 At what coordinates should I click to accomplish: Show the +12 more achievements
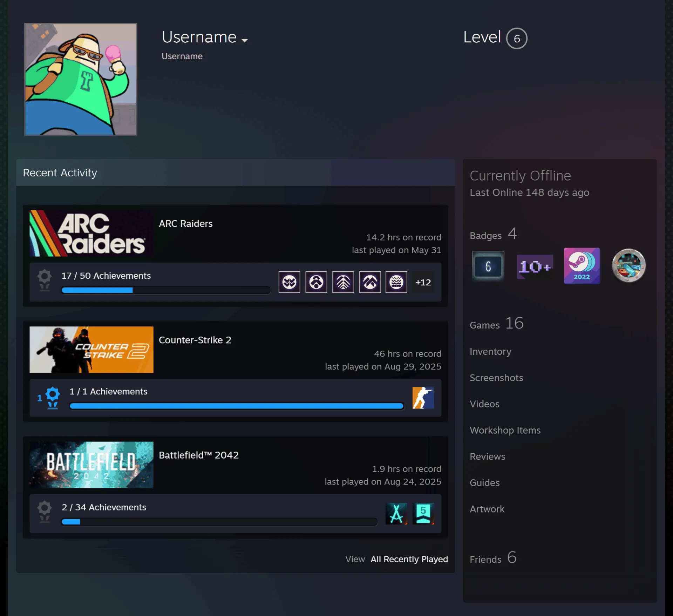423,282
